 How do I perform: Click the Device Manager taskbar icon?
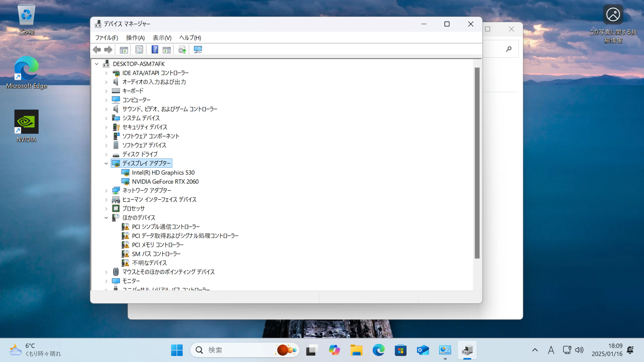(467, 350)
